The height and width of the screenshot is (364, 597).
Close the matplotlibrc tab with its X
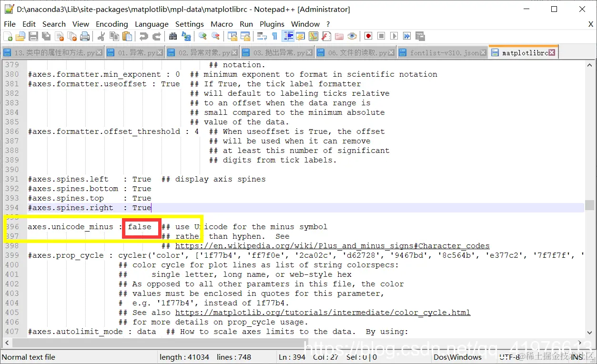[552, 53]
